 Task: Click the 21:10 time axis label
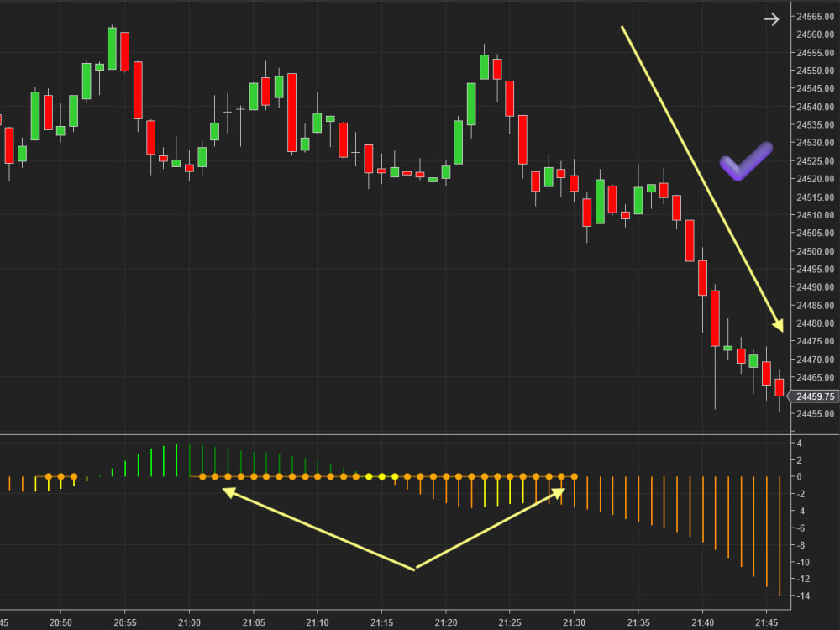318,622
